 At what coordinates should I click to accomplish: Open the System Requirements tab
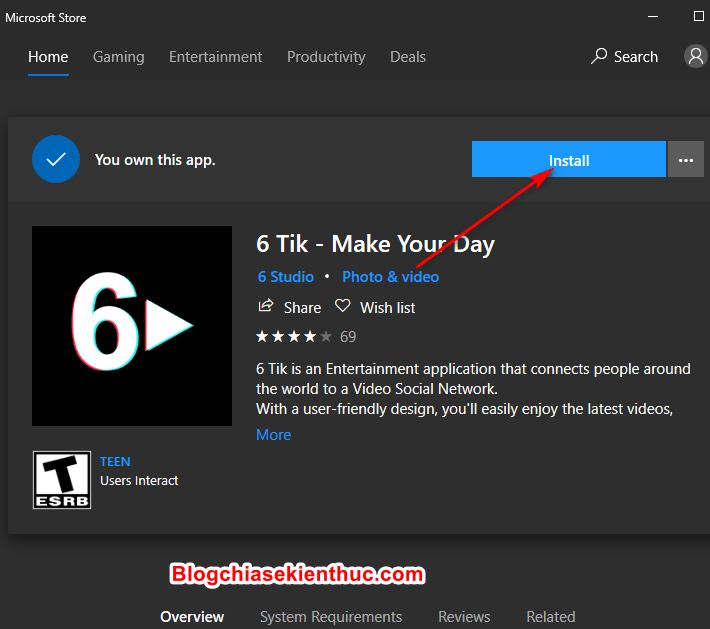click(x=331, y=617)
